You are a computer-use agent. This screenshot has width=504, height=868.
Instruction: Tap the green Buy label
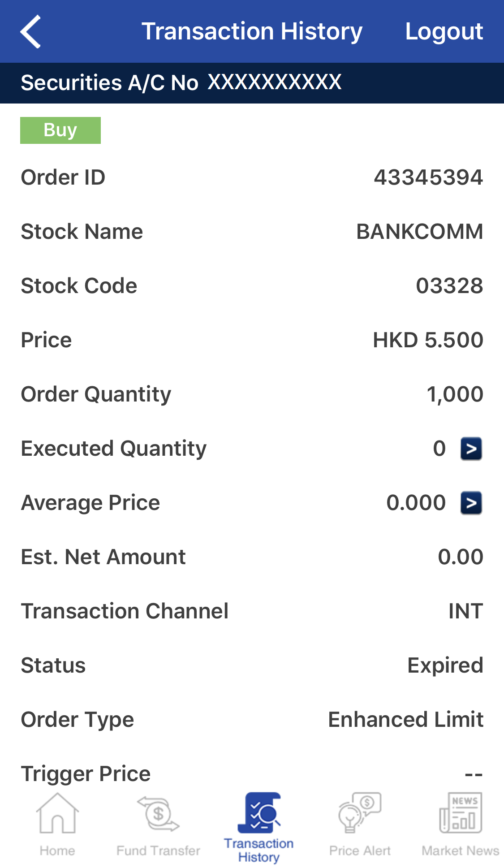point(60,130)
